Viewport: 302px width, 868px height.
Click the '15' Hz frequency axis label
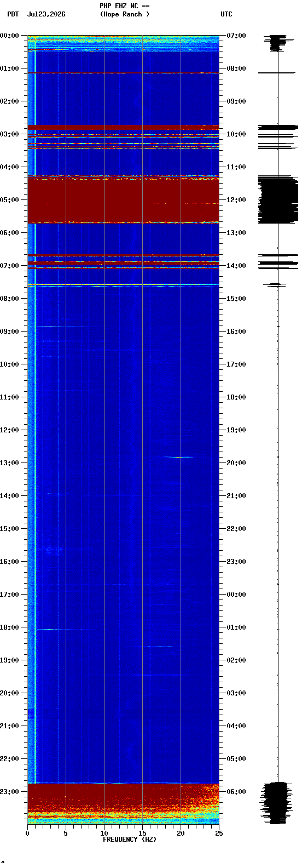142,833
